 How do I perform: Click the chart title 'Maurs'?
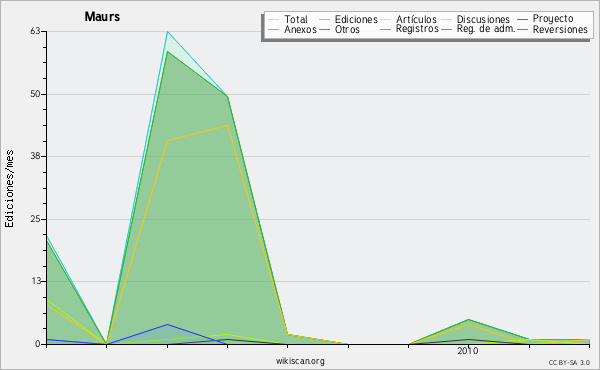click(102, 17)
